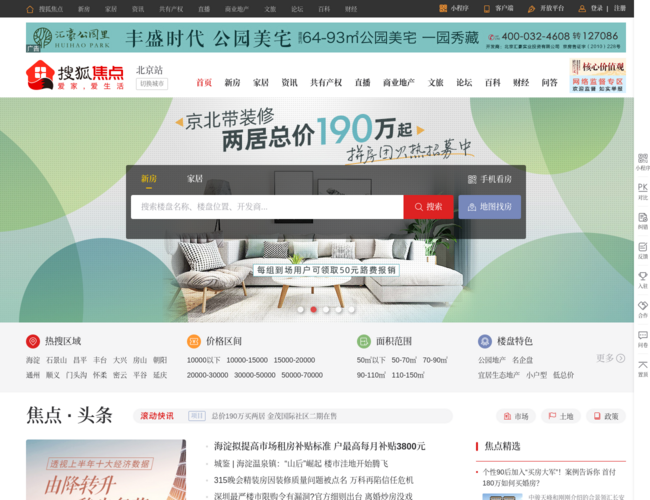Click the 热搜区域 location icon

coord(33,341)
